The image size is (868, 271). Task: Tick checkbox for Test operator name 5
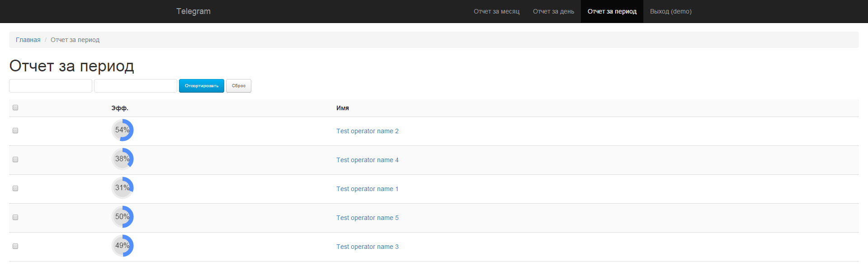point(15,217)
